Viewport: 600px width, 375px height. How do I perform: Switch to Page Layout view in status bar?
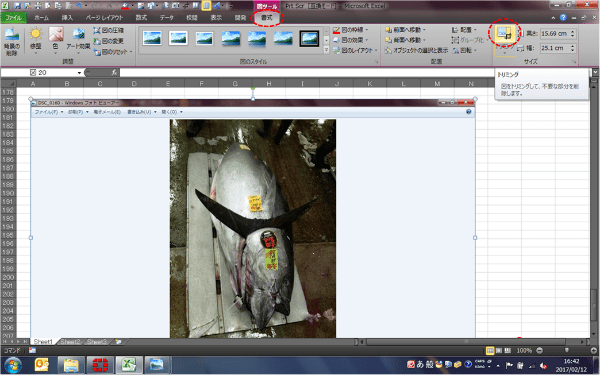tap(499, 350)
